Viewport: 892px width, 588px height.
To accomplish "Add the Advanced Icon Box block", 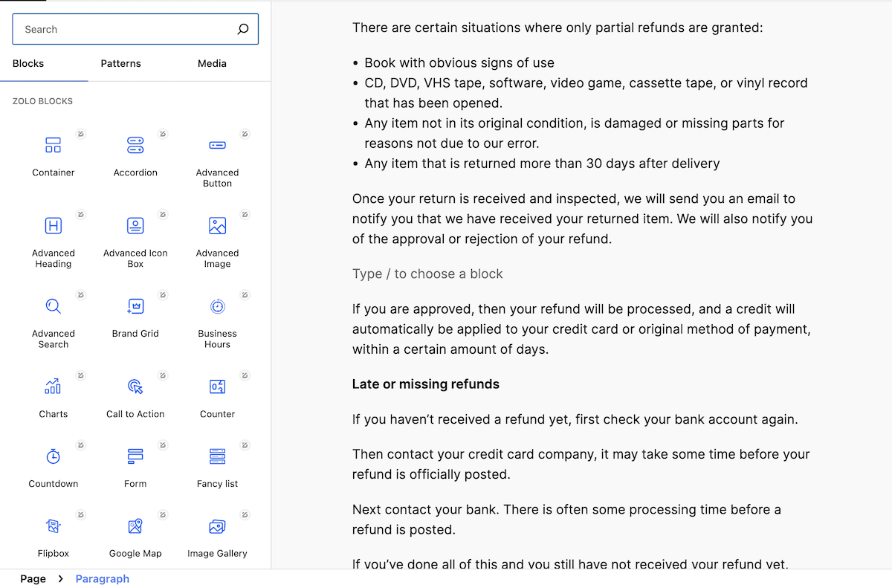I will tap(135, 236).
